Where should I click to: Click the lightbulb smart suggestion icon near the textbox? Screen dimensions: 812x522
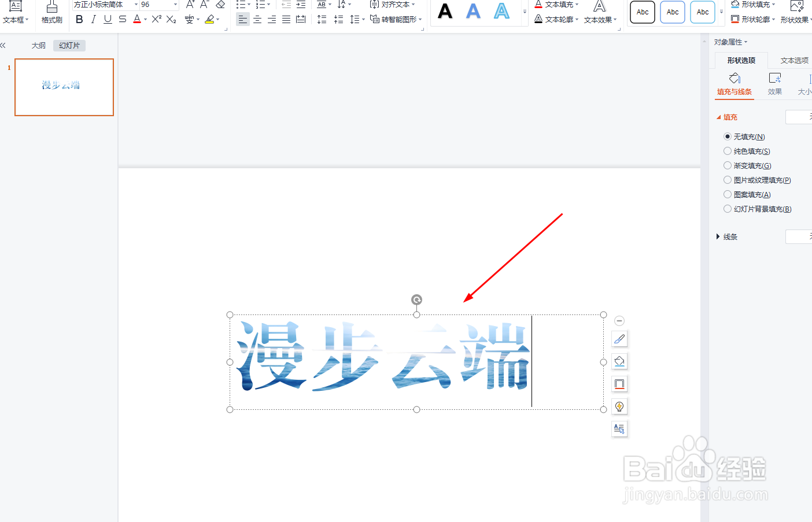coord(619,406)
